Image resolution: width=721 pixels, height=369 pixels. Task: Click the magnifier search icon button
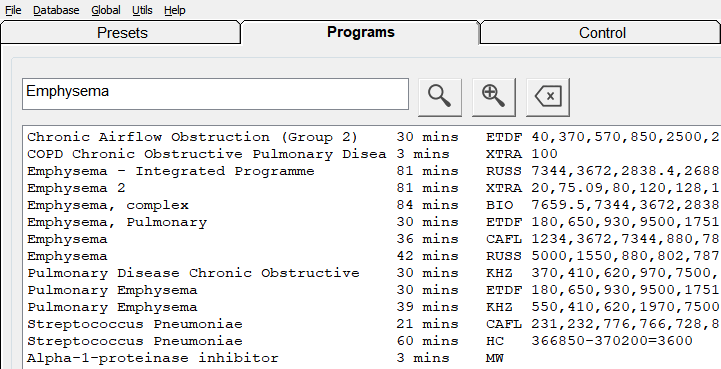coord(440,97)
